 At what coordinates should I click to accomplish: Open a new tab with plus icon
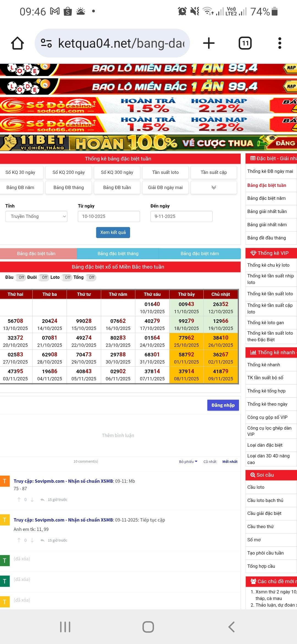[x=209, y=43]
